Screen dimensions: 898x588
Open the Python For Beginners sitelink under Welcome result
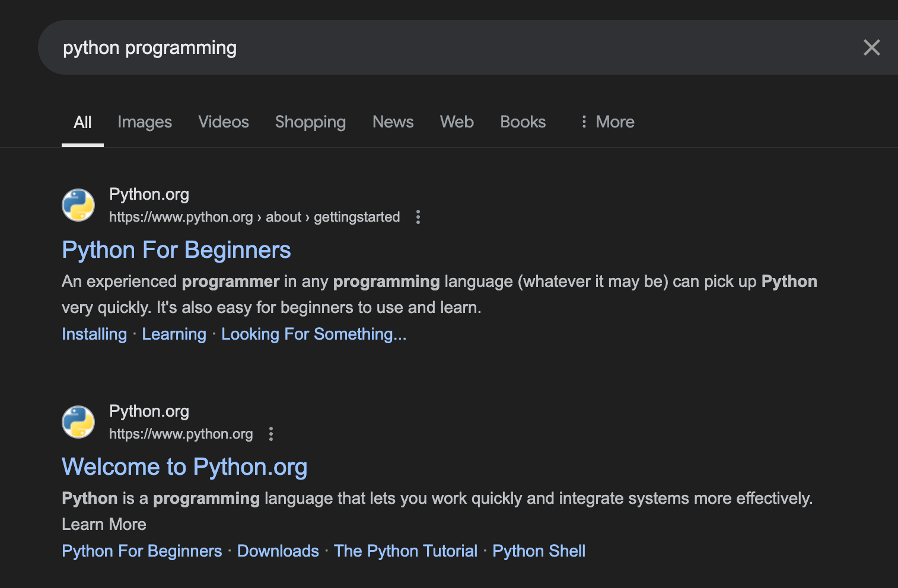(x=142, y=551)
